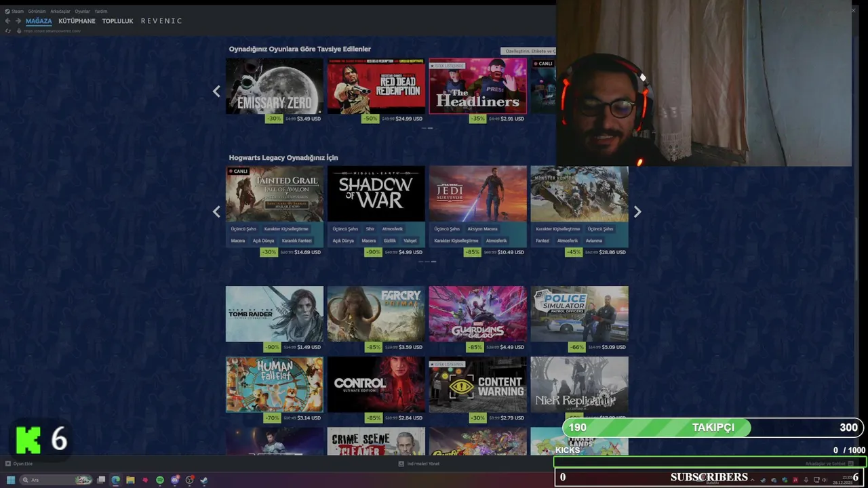
Task: Open the Far Cry Primal game card
Action: click(376, 314)
